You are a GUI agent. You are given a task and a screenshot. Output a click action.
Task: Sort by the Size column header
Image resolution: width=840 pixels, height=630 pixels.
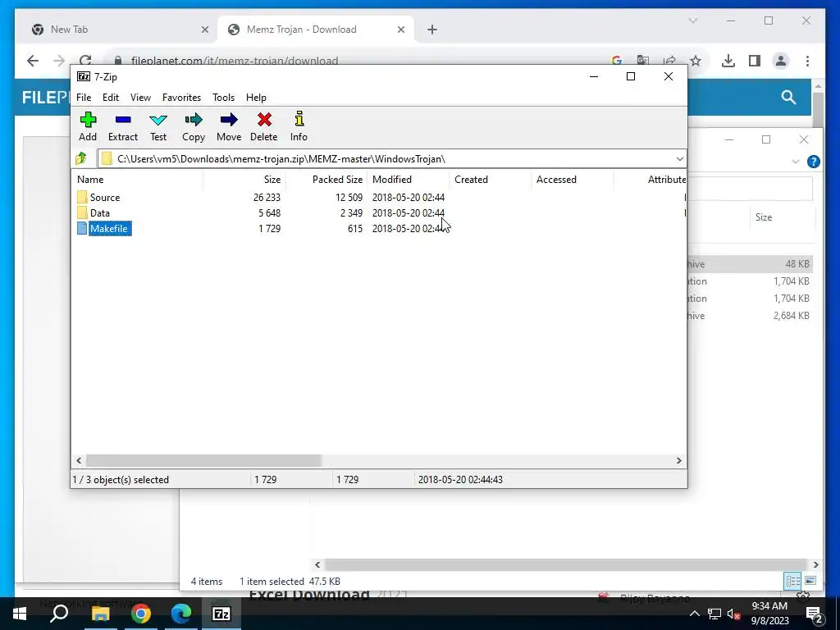point(244,180)
